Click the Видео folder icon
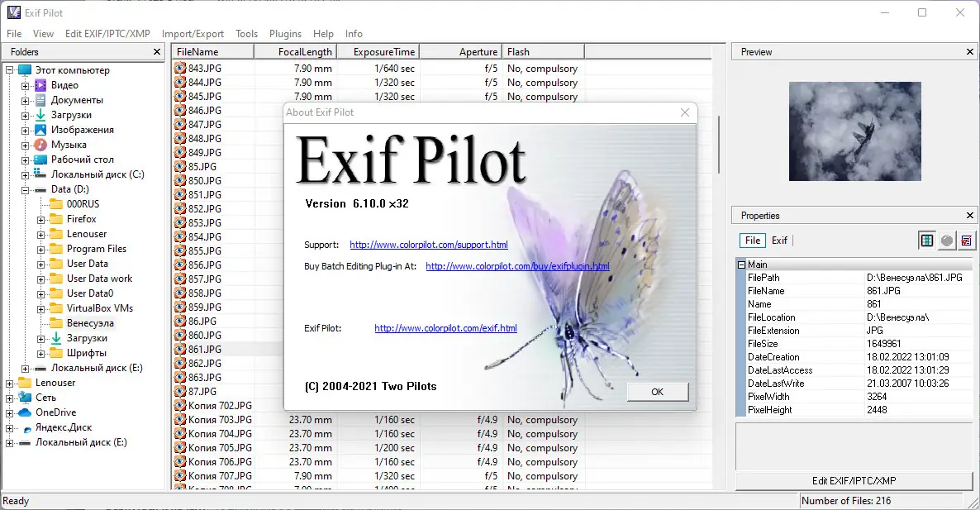 coord(40,85)
